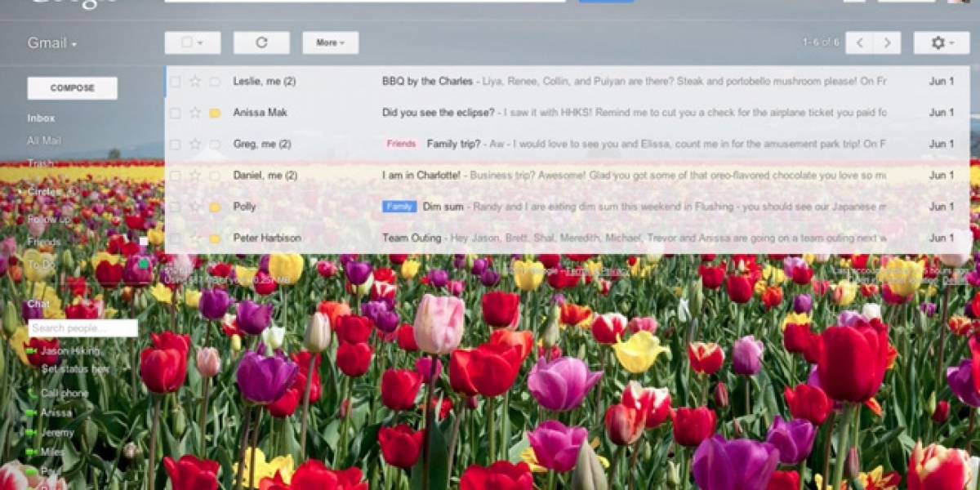Select the Daniel, me email checkbox
This screenshot has width=980, height=490.
point(175,176)
